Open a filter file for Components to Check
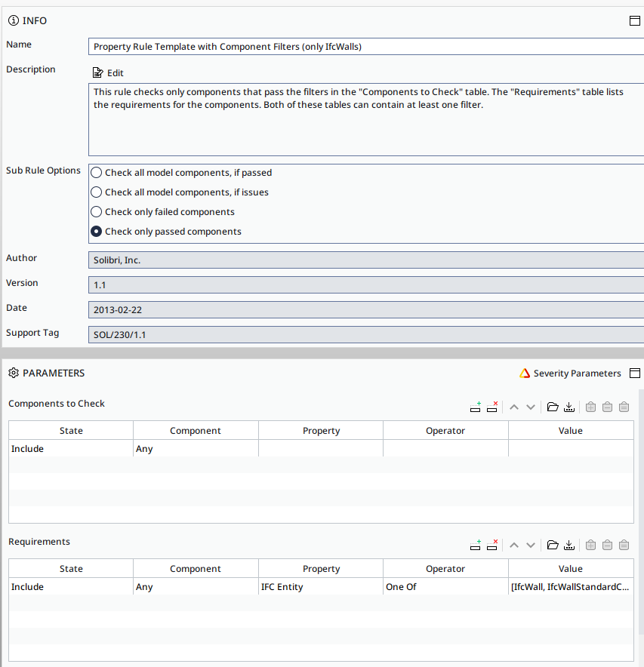644x667 pixels. click(553, 407)
